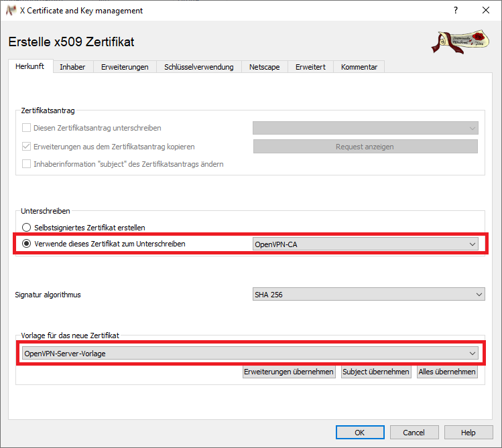The image size is (502, 448).
Task: Select 'Verwende dieses Zertifikat zum Unterschreiben' option
Action: [x=27, y=244]
